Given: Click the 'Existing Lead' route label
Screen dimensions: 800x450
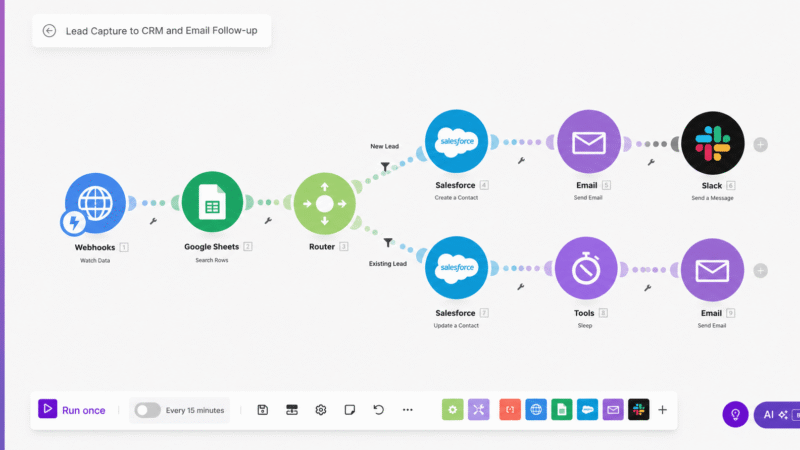Looking at the screenshot, I should point(388,264).
